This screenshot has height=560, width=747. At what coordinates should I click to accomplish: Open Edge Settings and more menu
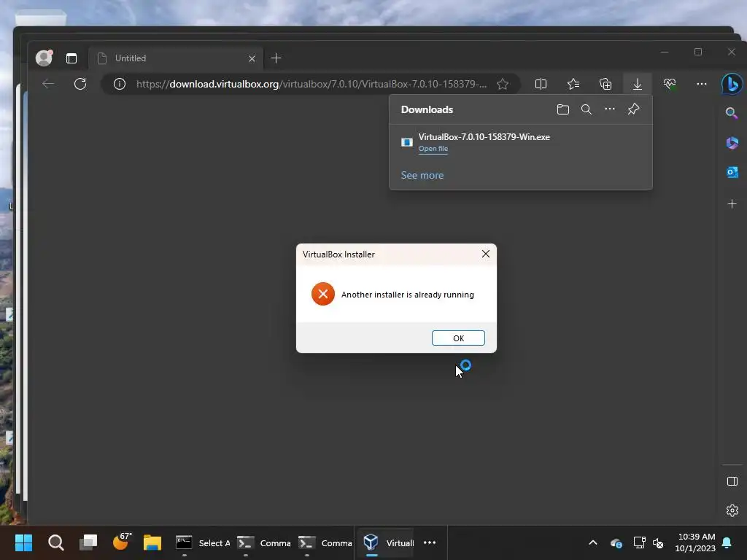point(701,85)
